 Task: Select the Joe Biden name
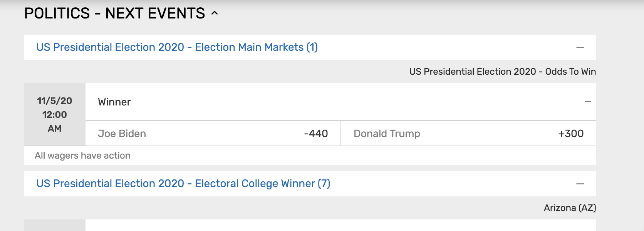[122, 134]
